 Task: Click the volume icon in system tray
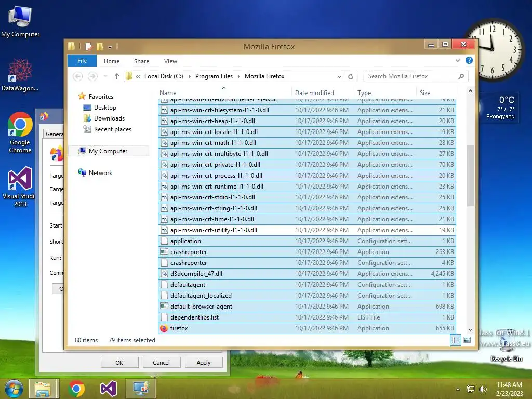click(x=483, y=389)
